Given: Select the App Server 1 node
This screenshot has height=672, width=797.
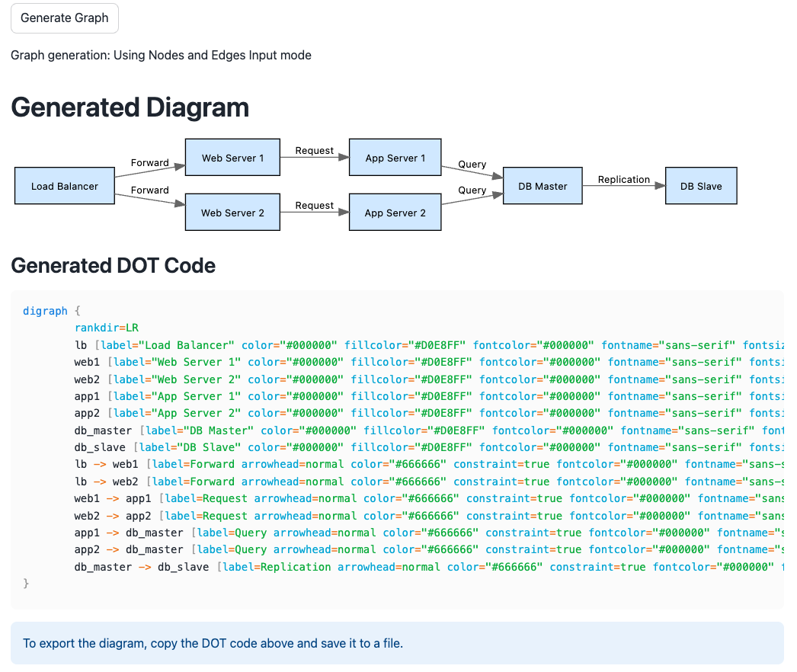Looking at the screenshot, I should pos(395,158).
